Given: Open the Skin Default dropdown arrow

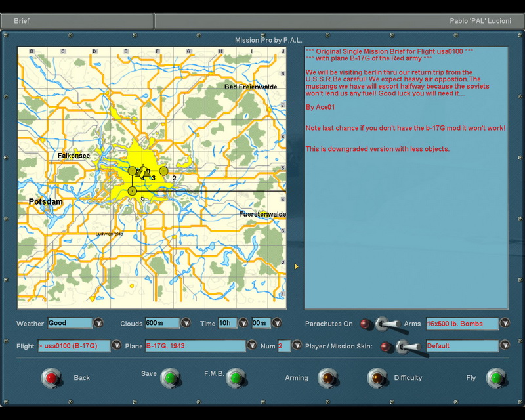Looking at the screenshot, I should [x=505, y=345].
